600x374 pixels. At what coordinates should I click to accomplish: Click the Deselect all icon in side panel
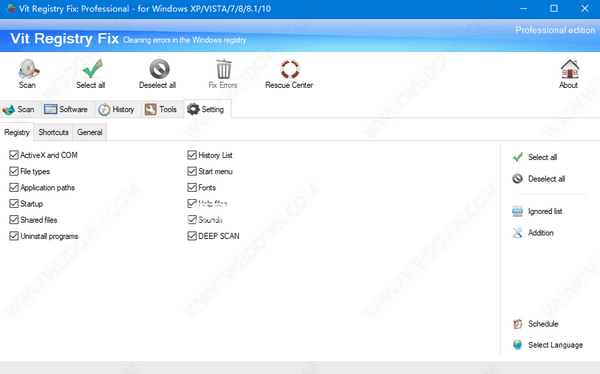[517, 178]
